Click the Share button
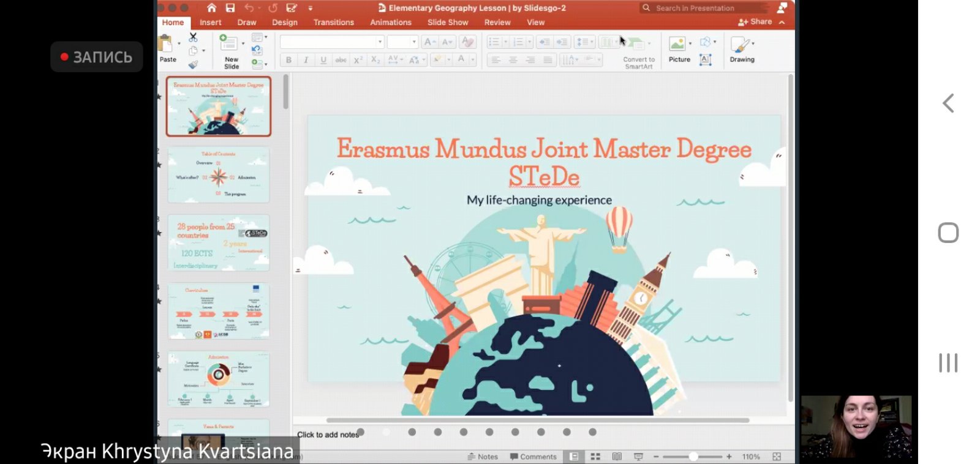 tap(755, 22)
